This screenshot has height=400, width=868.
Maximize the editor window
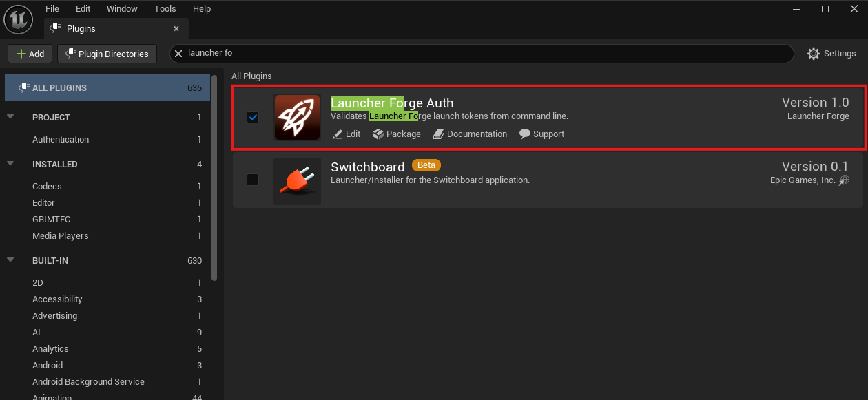click(x=825, y=9)
